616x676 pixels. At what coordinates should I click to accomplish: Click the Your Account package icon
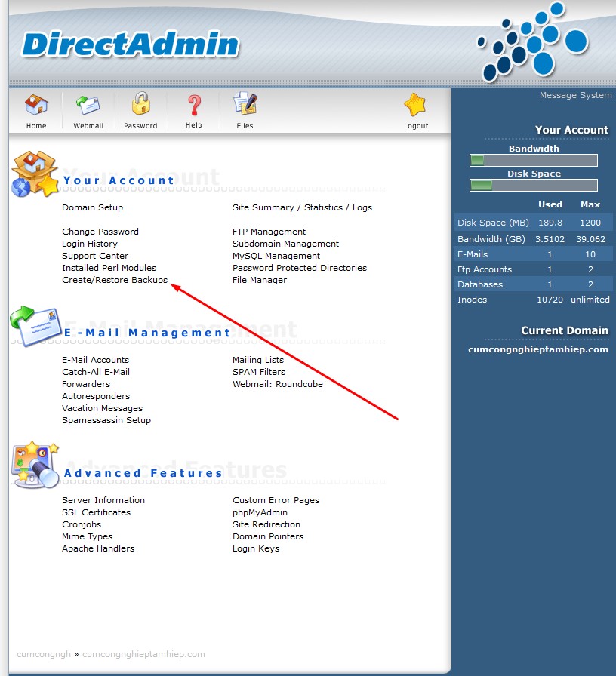(x=32, y=173)
